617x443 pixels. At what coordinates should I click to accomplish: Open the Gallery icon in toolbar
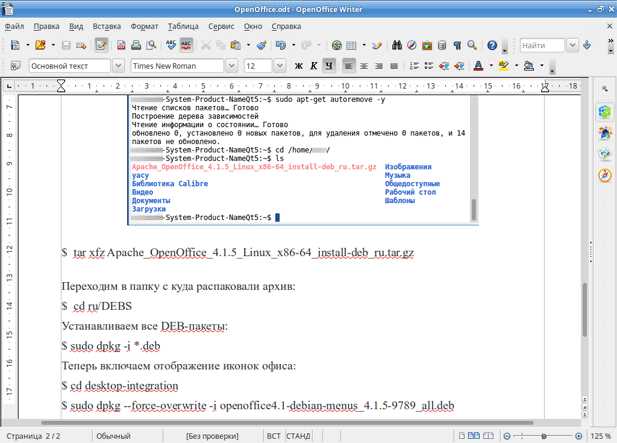(427, 45)
